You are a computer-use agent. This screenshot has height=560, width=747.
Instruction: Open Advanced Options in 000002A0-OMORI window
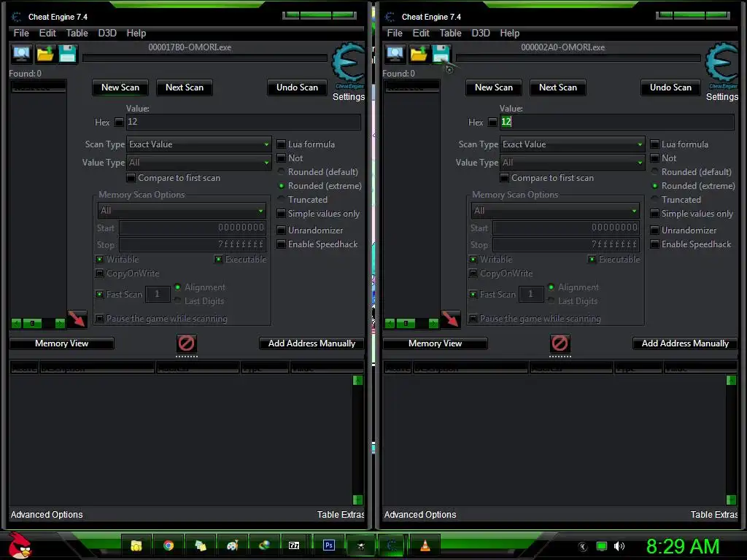[420, 515]
